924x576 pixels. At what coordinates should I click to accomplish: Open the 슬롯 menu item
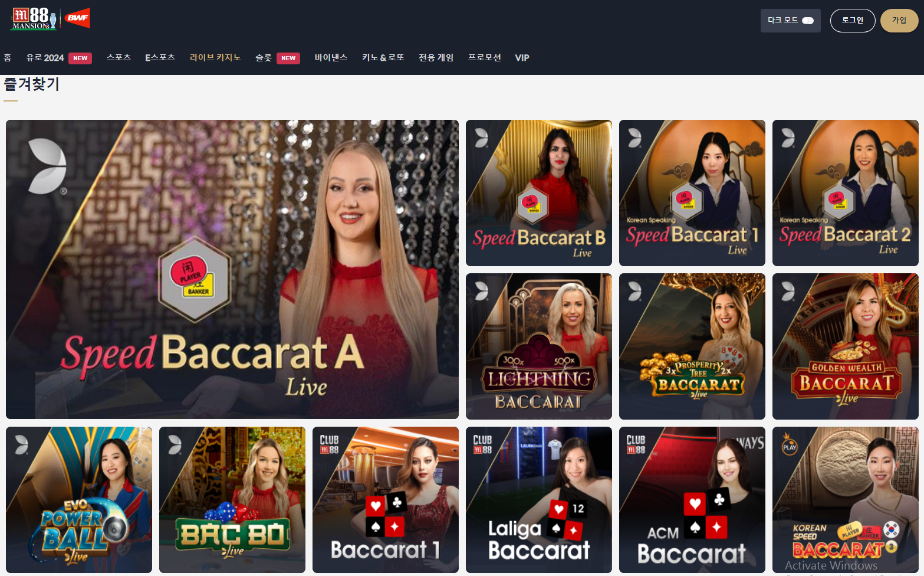coord(278,58)
